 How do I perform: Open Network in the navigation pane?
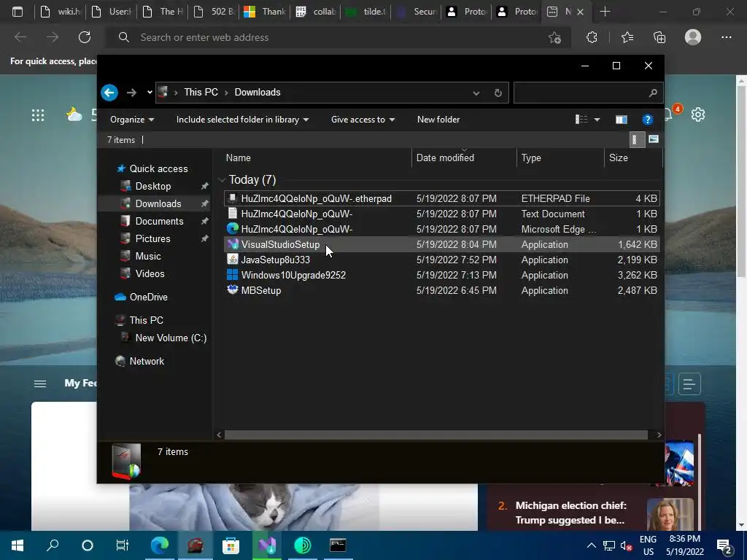146,362
